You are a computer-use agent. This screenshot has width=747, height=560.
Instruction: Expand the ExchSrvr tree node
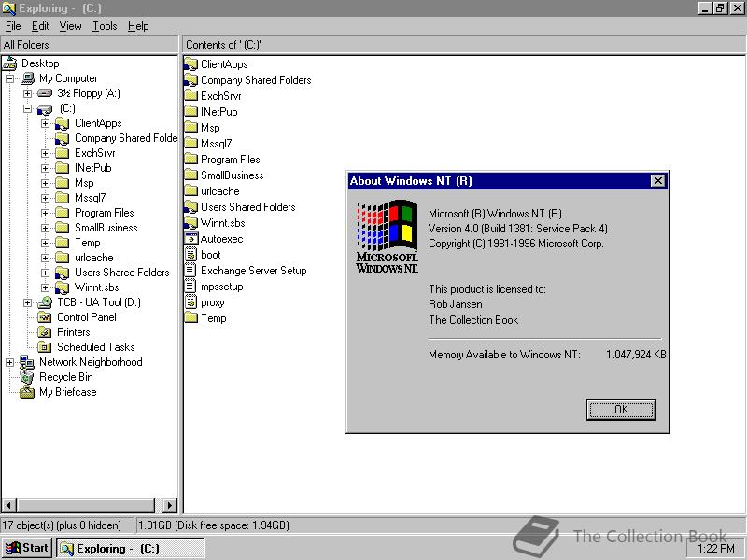coord(45,153)
